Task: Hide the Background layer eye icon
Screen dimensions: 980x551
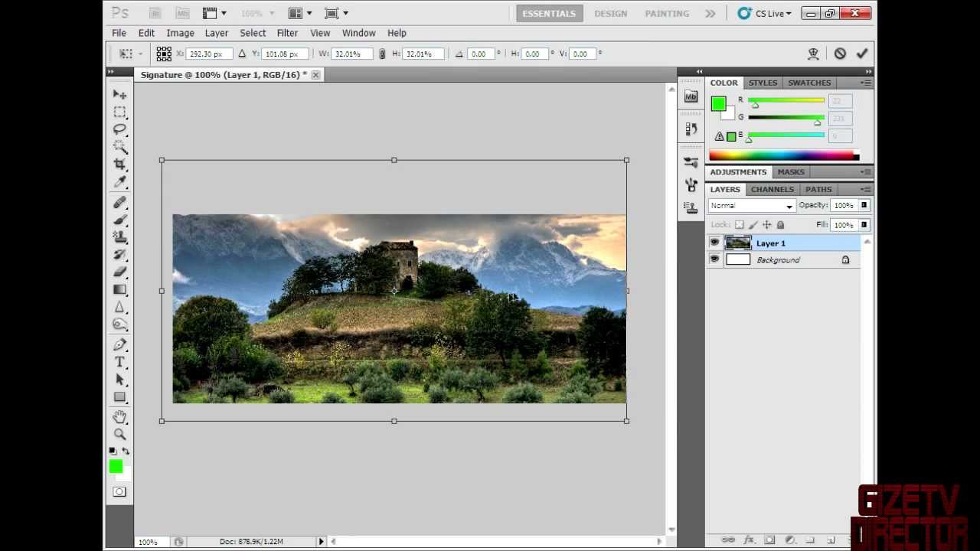Action: coord(714,259)
